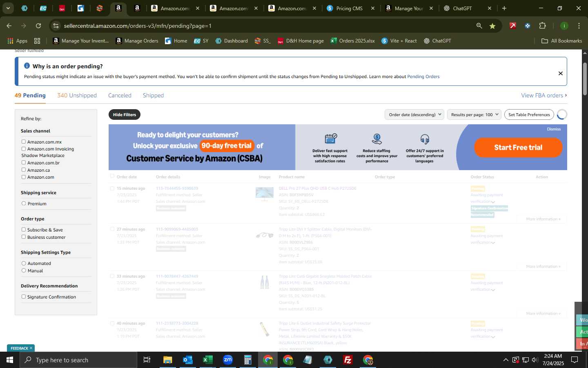Open Excel from the taskbar
The height and width of the screenshot is (368, 588).
click(x=207, y=360)
